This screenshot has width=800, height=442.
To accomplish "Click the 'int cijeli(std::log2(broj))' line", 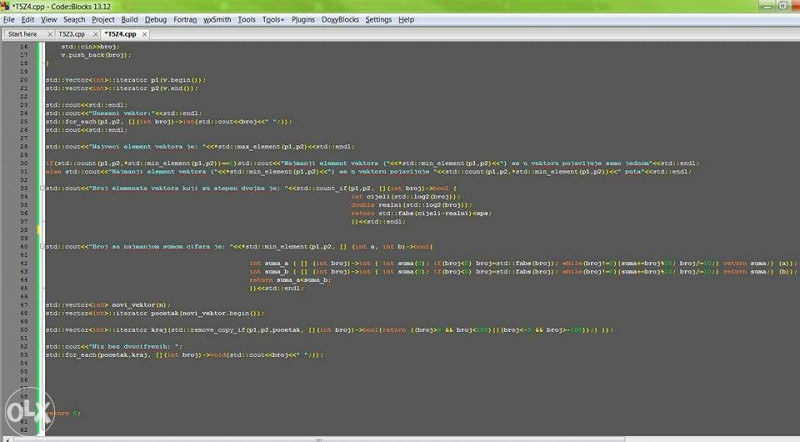I will (406, 197).
